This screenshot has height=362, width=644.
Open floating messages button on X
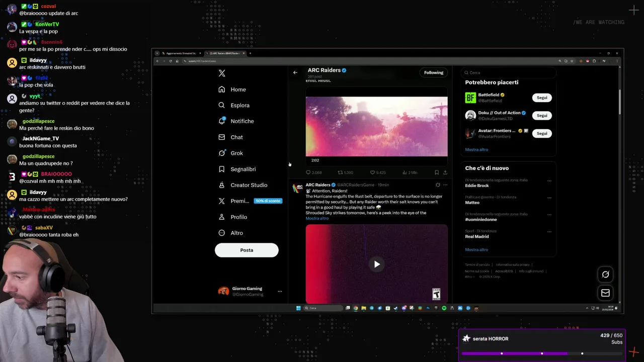[x=605, y=293]
